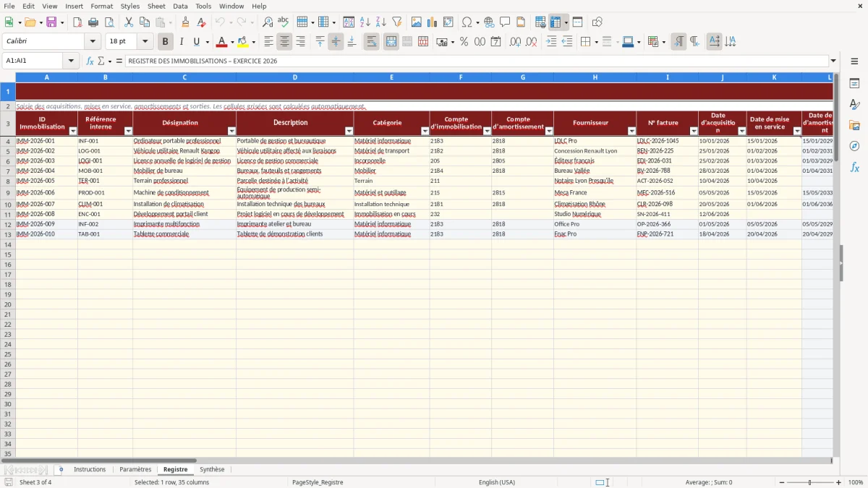Click the Format as Percent icon
Screen dimensions: 868x488
(464, 42)
